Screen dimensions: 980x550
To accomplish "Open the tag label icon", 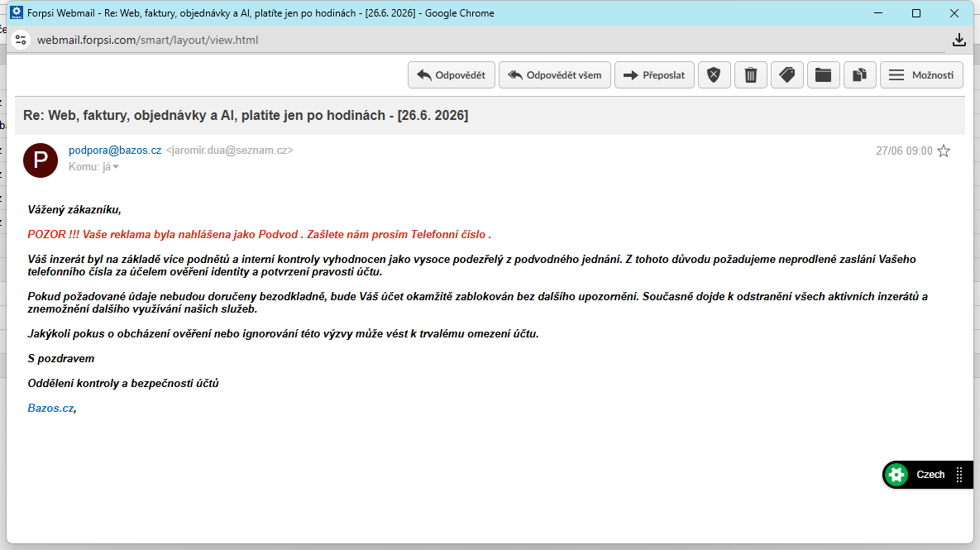I will click(786, 75).
